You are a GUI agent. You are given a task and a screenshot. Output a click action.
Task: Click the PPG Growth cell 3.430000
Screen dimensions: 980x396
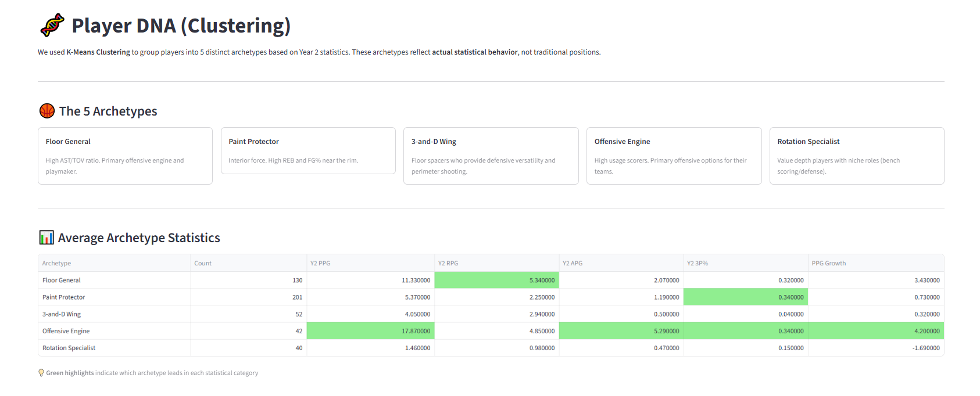(875, 280)
